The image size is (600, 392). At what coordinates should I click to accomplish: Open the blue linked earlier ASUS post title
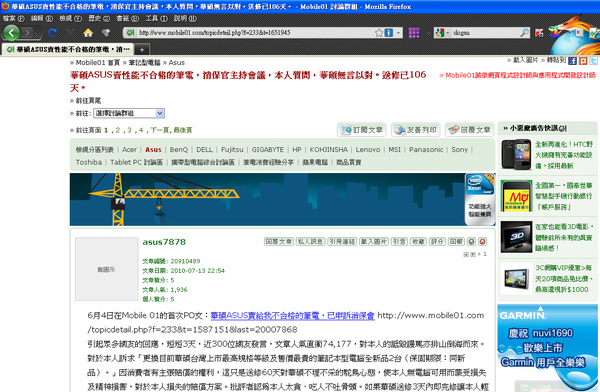(292, 315)
